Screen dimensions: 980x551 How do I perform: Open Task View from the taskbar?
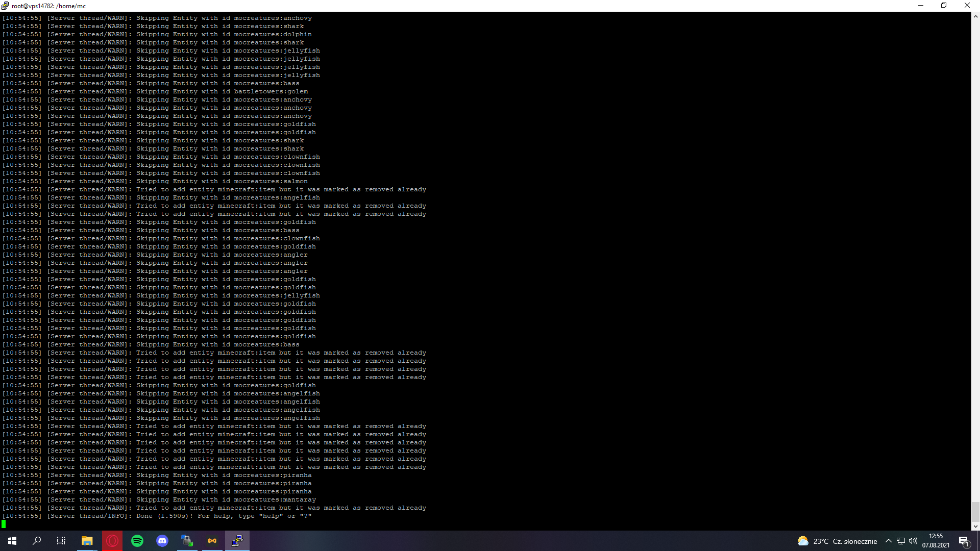pos(61,541)
